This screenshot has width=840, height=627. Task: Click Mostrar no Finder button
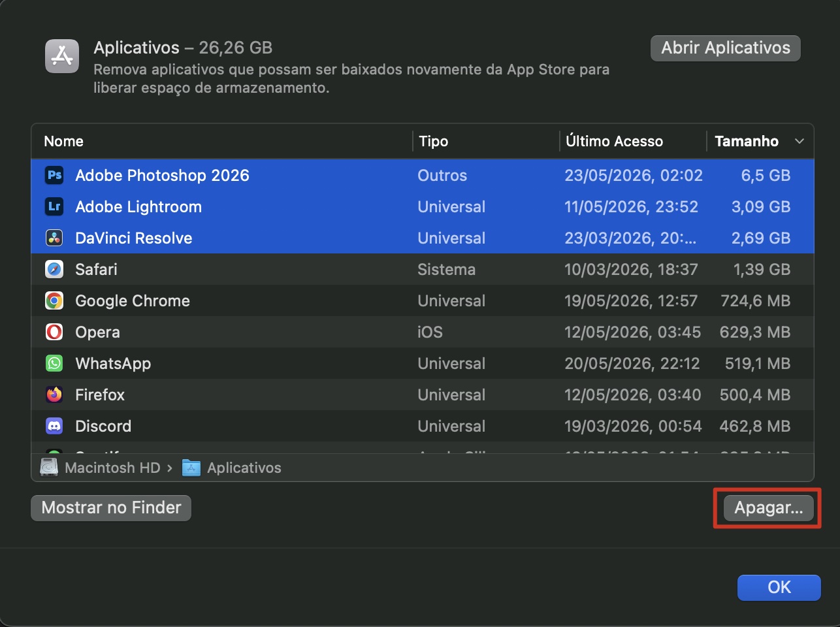click(x=111, y=508)
